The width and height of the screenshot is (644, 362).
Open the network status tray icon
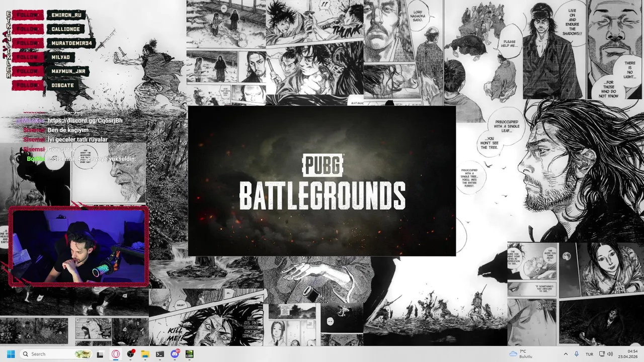coord(602,354)
